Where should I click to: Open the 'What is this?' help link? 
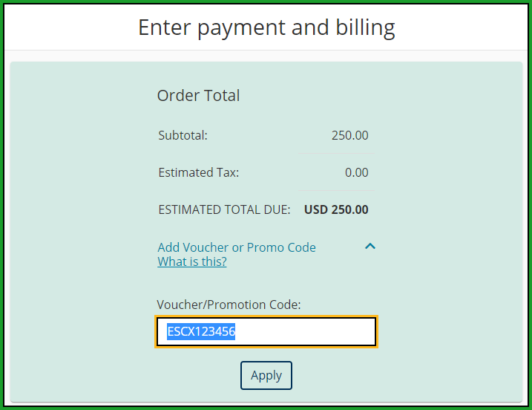coord(192,262)
